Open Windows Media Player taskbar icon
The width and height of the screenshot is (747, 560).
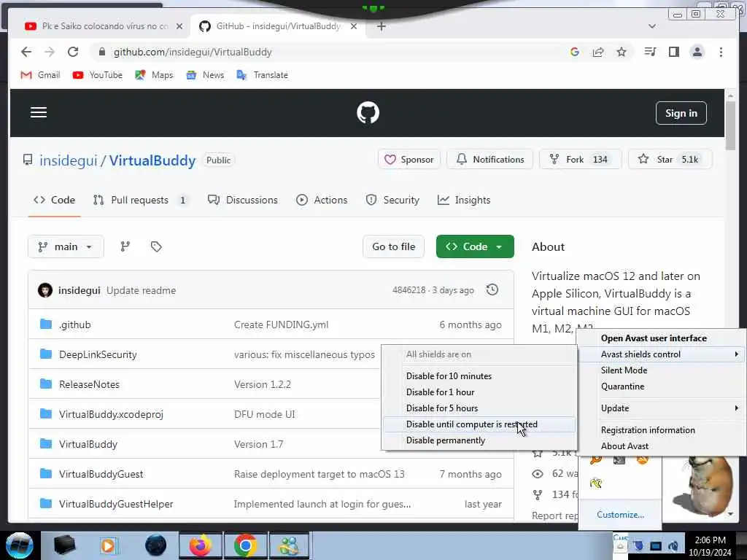[x=108, y=545]
